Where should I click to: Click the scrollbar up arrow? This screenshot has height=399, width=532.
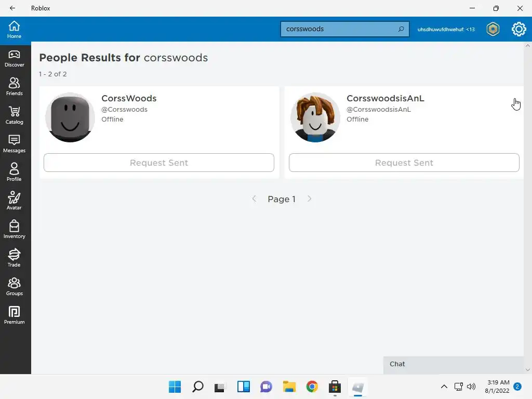click(528, 46)
